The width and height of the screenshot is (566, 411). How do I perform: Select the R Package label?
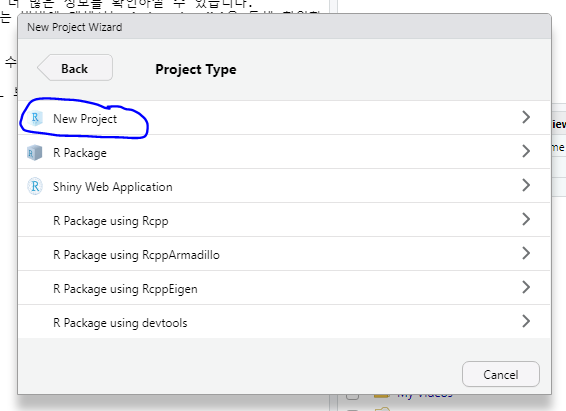tap(80, 153)
